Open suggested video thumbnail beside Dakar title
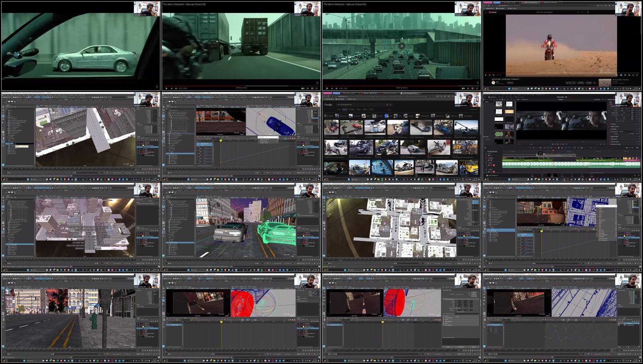 tap(605, 82)
